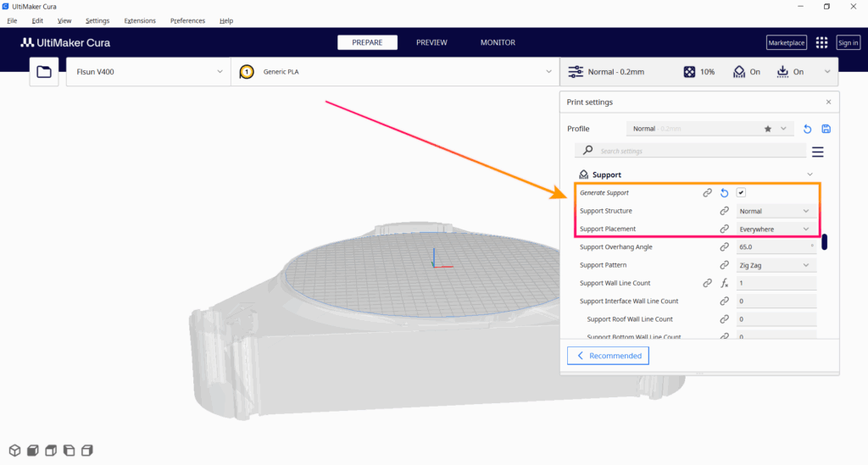Open the Extensions menu
Screen dimensions: 868x465
140,20
